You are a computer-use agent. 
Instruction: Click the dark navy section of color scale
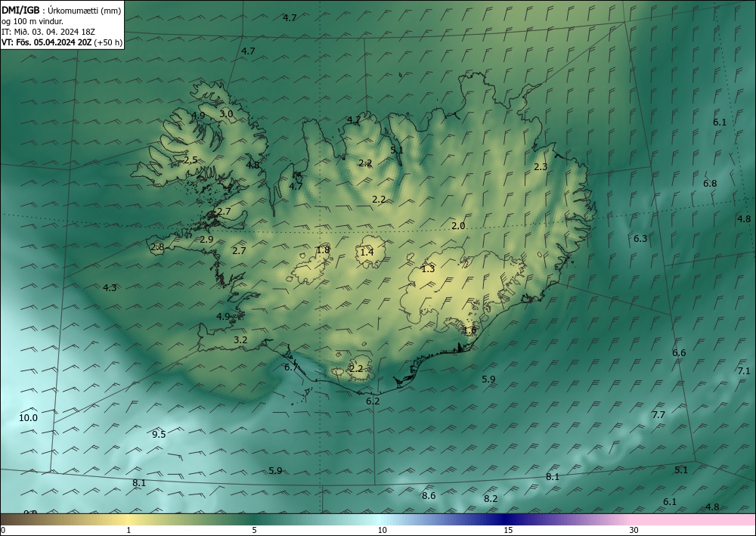point(507,519)
